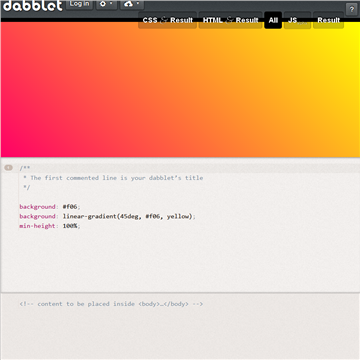Click the CSS title comment line
The image size is (360, 360).
point(113,178)
